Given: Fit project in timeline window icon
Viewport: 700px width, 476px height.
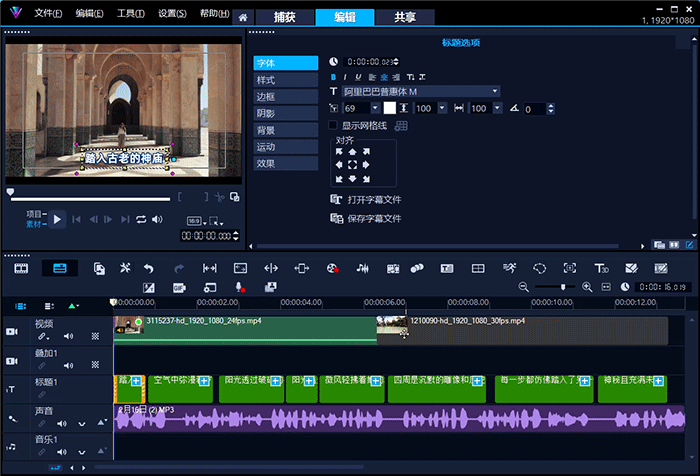Looking at the screenshot, I should 606,287.
